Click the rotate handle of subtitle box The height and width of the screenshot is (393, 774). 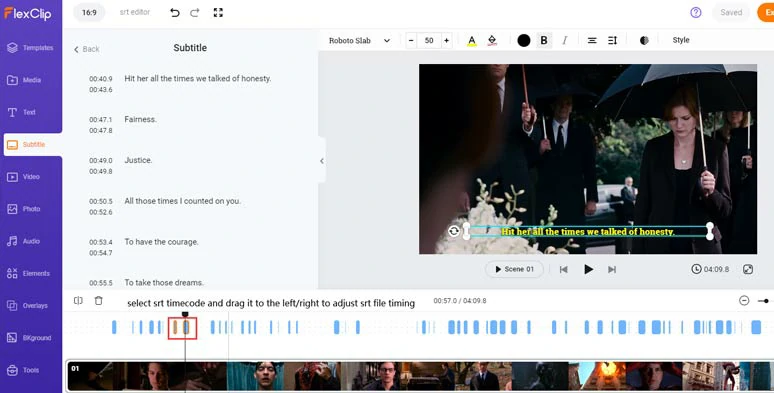(454, 231)
